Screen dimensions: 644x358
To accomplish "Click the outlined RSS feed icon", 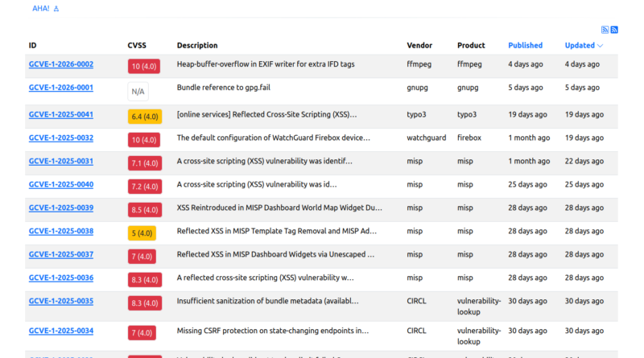I will click(605, 30).
